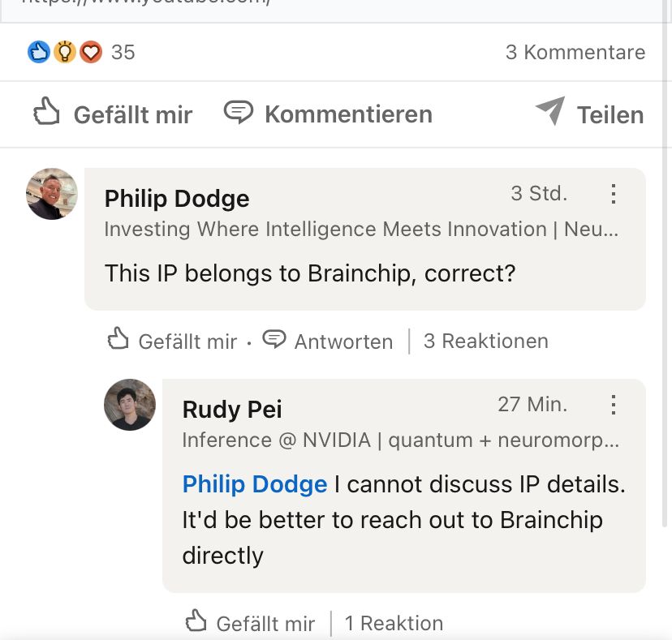Click Rudy Pei's profile picture
This screenshot has height=640, width=672.
(130, 405)
